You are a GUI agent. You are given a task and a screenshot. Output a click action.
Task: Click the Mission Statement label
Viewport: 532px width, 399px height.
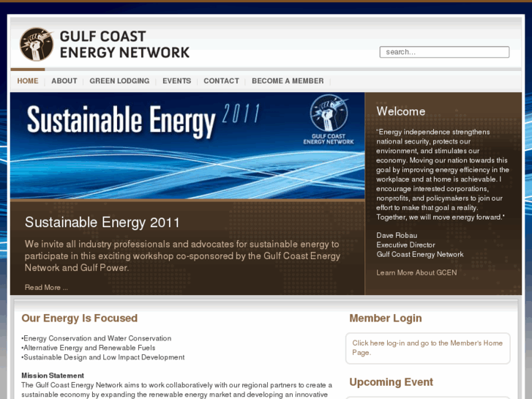coord(53,376)
